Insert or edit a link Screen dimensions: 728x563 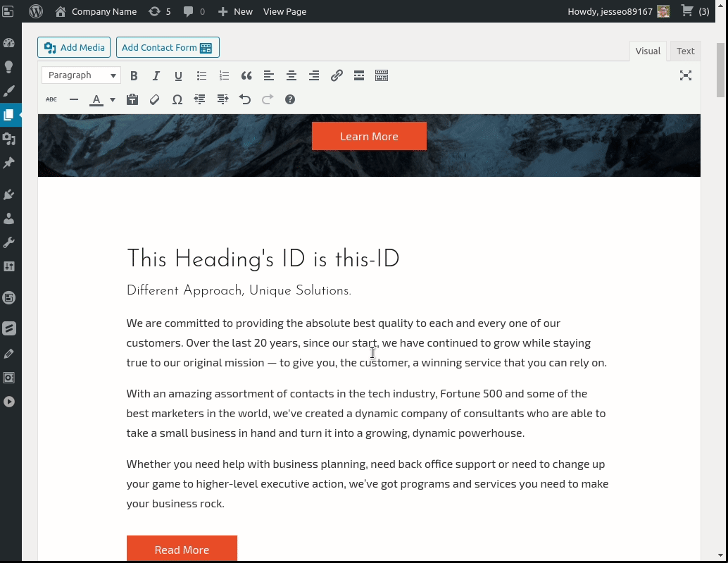337,75
